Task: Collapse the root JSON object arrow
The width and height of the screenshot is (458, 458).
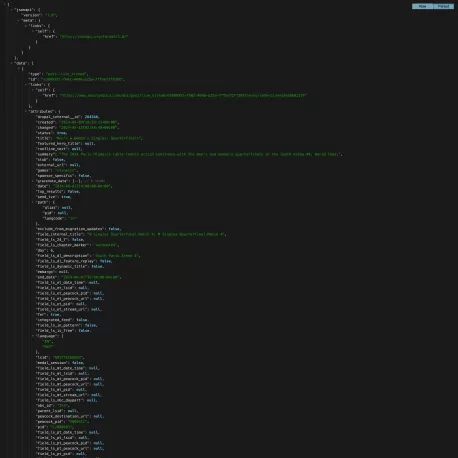Action: 5,5
